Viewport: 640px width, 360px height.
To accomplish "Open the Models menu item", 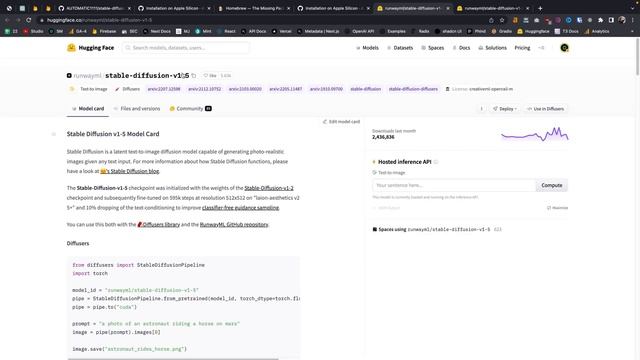I will (x=367, y=48).
